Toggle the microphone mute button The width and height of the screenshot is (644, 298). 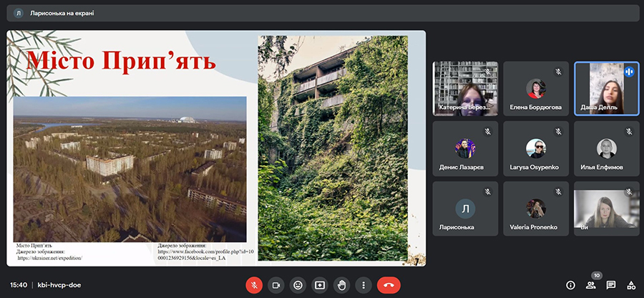pyautogui.click(x=254, y=285)
